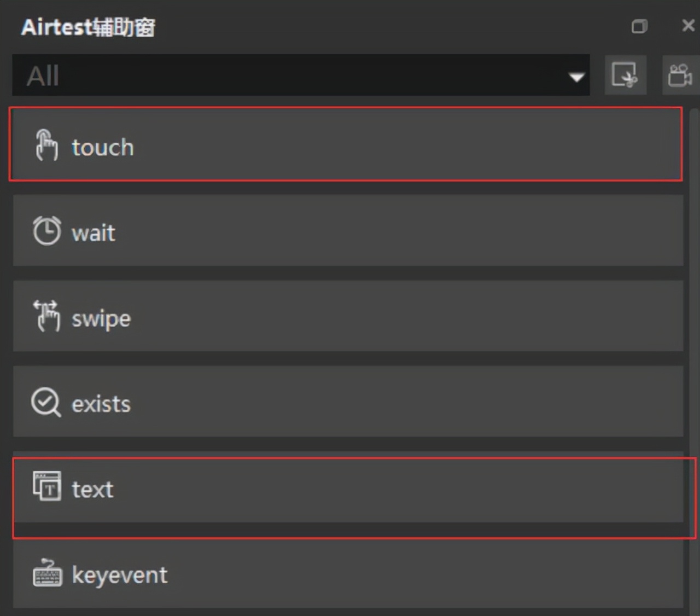Select the wait command clock icon
This screenshot has height=616, width=700.
(x=46, y=230)
